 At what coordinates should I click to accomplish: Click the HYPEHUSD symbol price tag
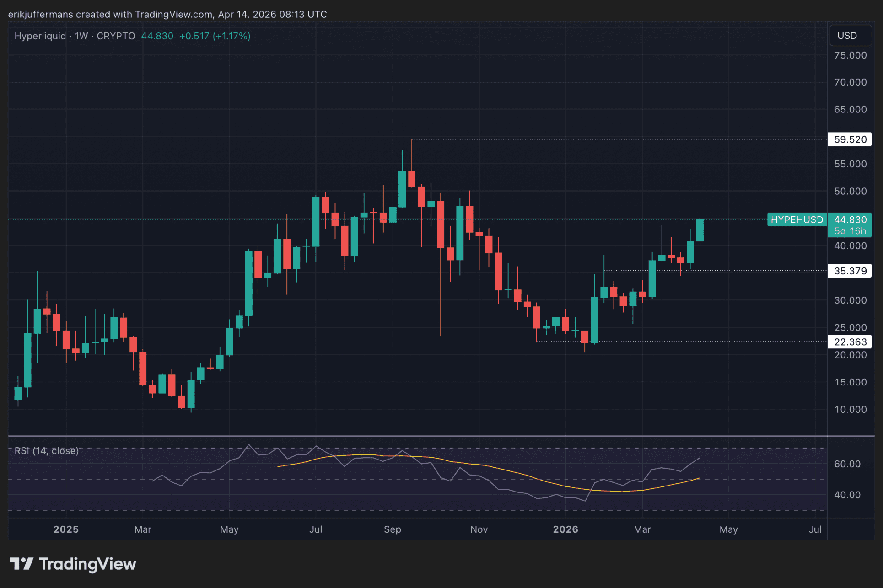tap(797, 220)
